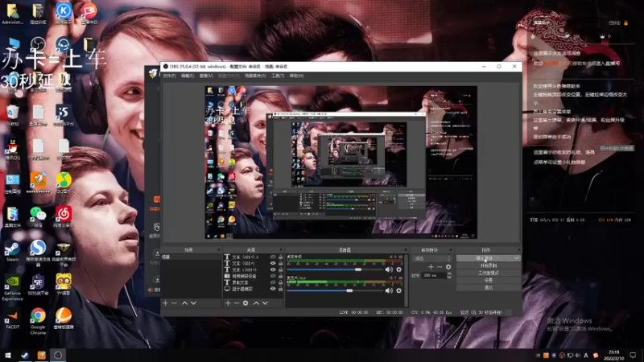Open the YY voice desktop icon
644x362 pixels.
pos(64,285)
